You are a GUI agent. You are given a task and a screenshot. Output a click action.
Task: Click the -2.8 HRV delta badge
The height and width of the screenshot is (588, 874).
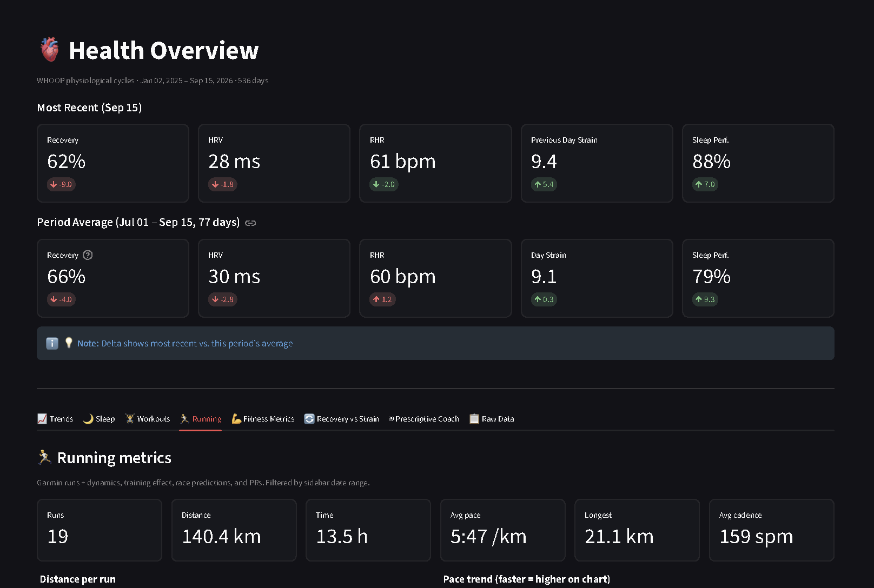point(223,299)
